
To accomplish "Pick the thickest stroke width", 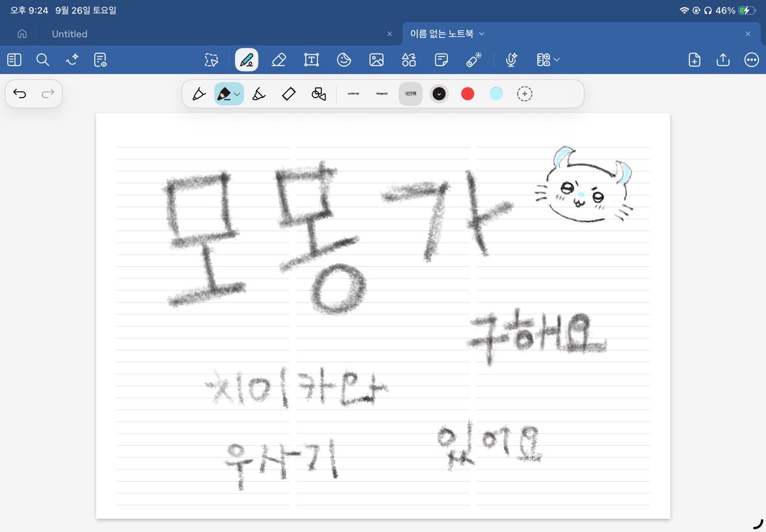I will (410, 94).
